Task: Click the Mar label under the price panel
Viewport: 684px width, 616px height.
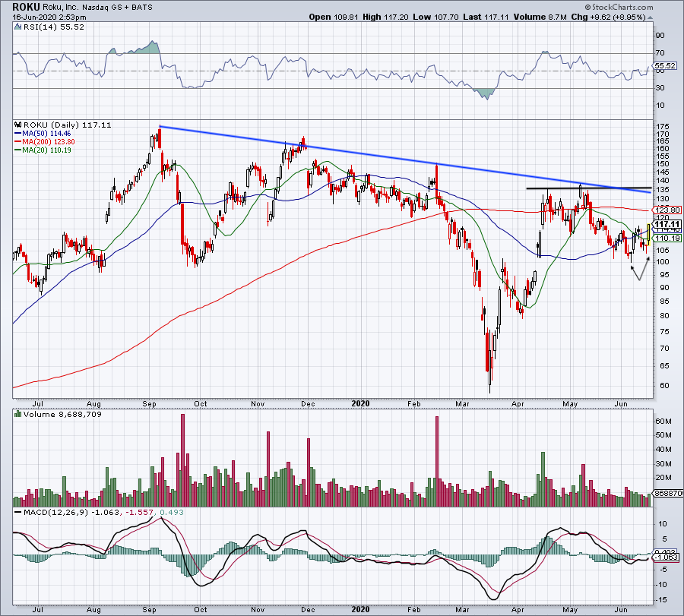Action: 462,404
